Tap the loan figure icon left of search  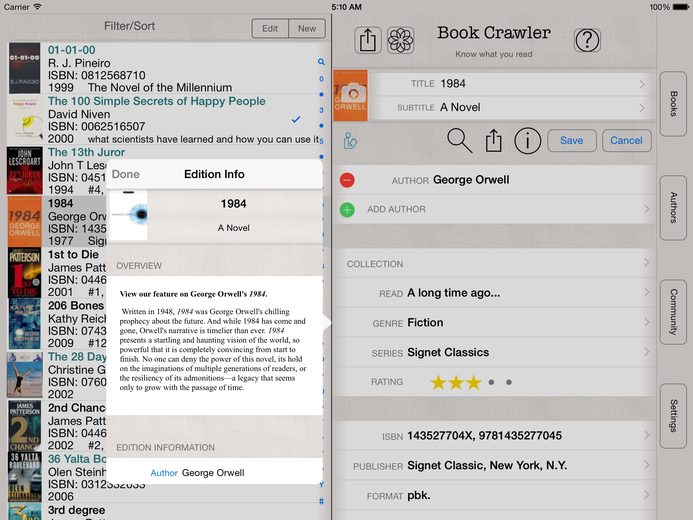coord(350,141)
